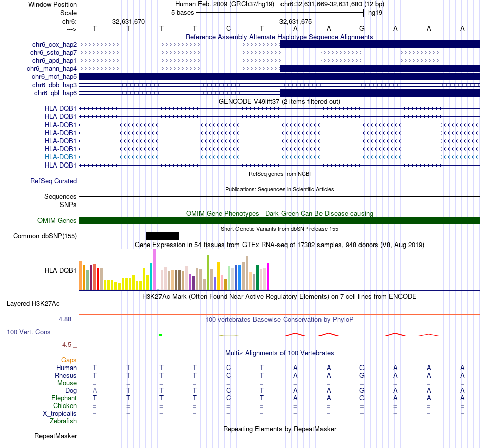Select the chr6_mcf_hap5 label
This screenshot has width=481, height=448.
click(54, 76)
